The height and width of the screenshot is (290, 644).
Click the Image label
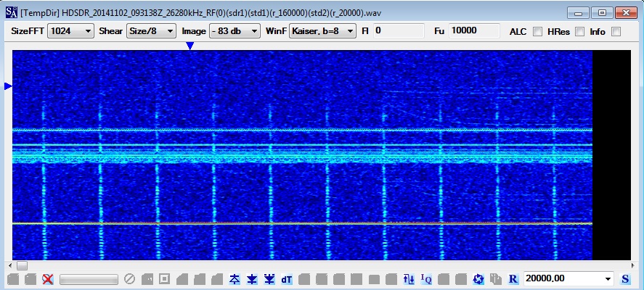pos(193,31)
